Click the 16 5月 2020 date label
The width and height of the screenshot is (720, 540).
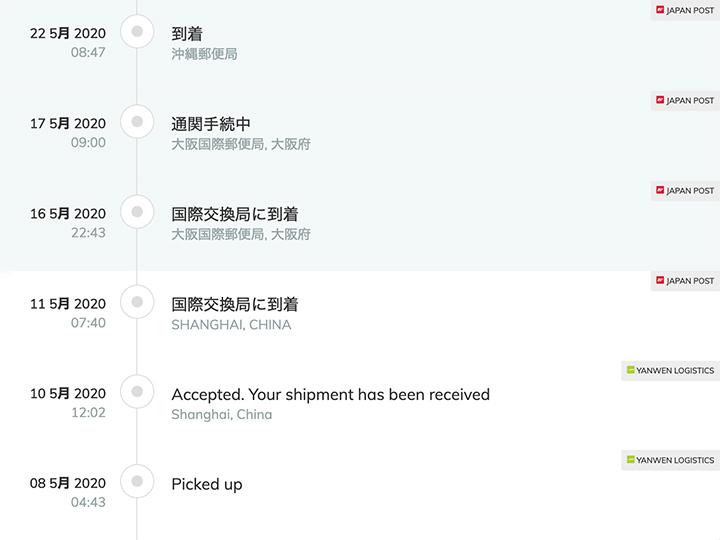tap(68, 214)
